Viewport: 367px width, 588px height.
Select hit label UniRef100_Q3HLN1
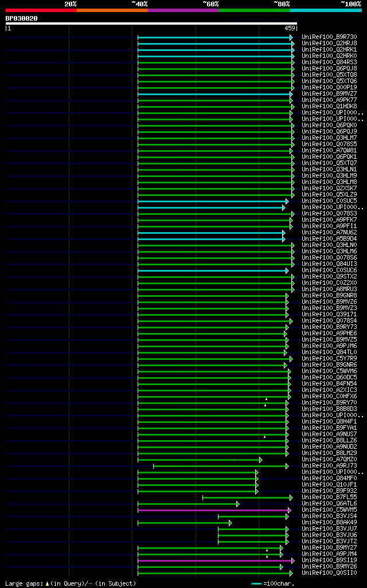point(330,169)
